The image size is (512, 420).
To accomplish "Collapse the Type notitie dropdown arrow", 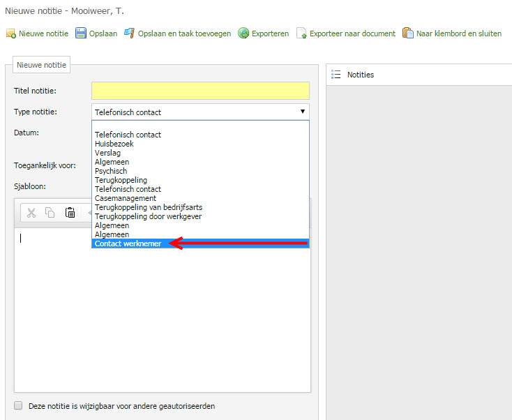I will coord(302,112).
